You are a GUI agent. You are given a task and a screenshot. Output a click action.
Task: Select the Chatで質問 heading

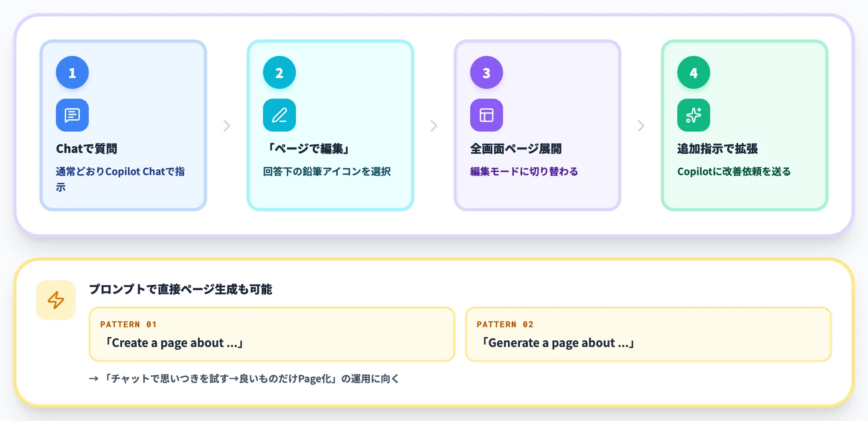pyautogui.click(x=87, y=149)
